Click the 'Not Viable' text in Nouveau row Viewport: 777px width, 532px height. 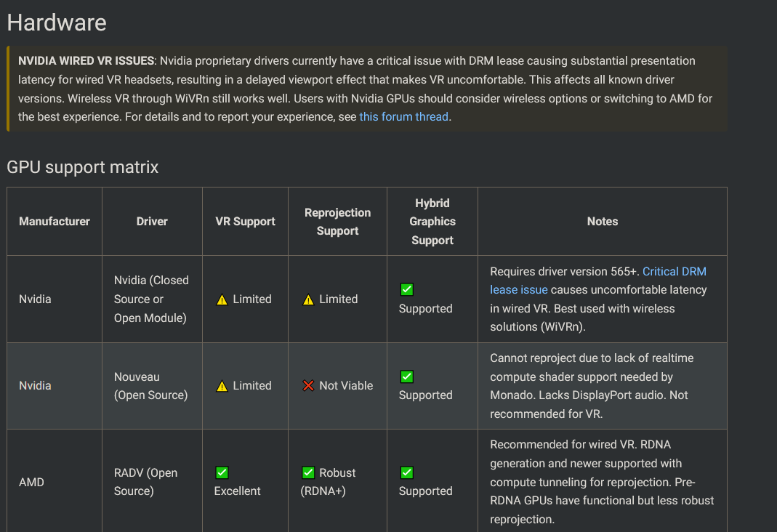(x=346, y=385)
